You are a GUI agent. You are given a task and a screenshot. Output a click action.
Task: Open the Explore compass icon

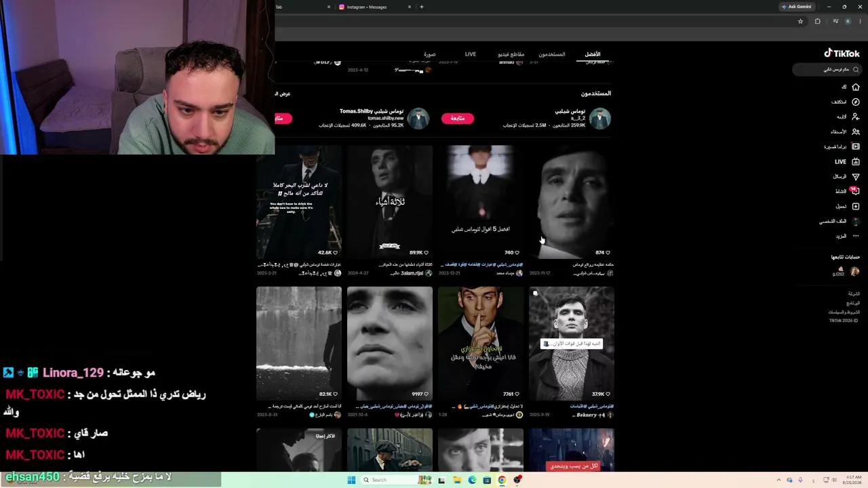[x=855, y=102]
